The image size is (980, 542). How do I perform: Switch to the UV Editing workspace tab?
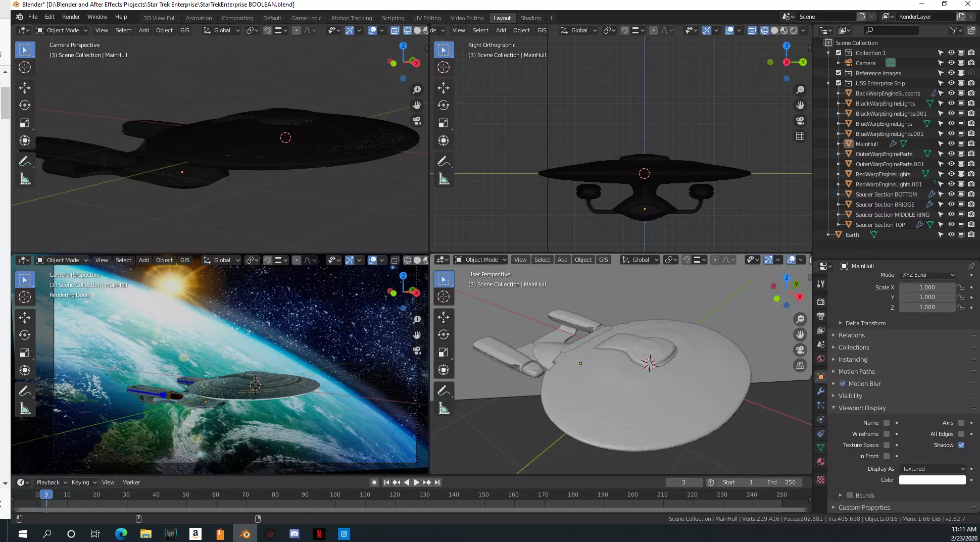tap(427, 18)
